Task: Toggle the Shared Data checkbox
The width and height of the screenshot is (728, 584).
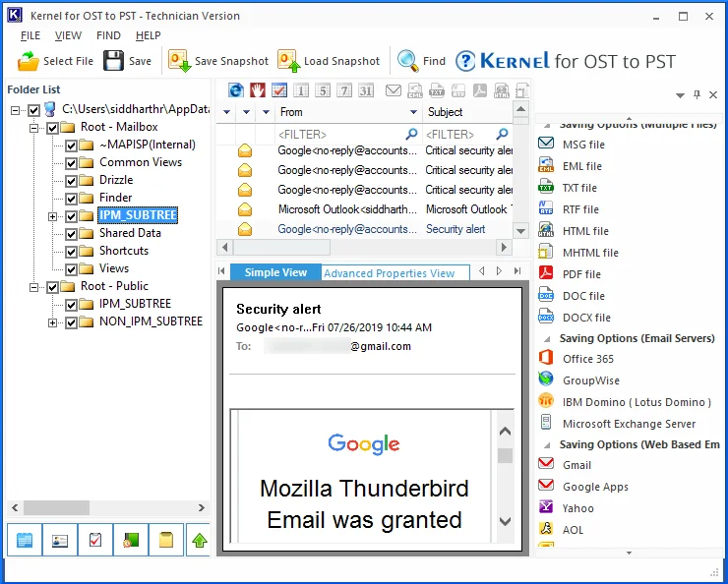Action: tap(71, 234)
